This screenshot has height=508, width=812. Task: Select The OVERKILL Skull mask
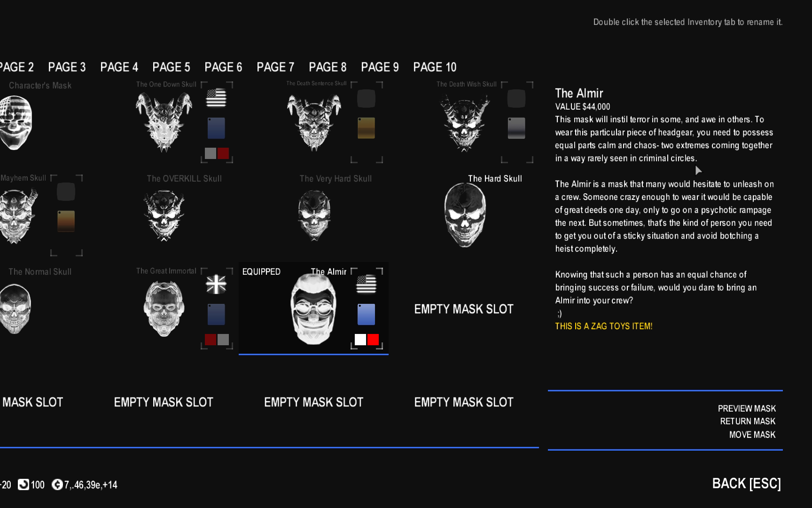164,215
